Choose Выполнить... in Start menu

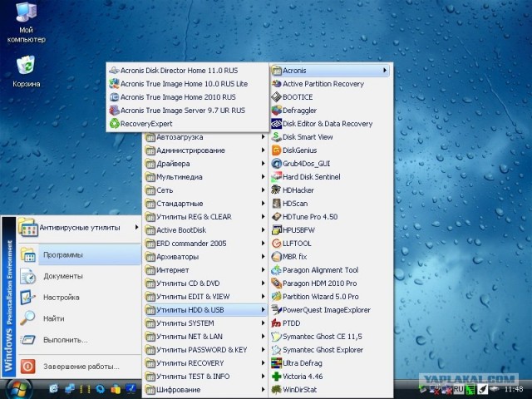click(x=79, y=340)
